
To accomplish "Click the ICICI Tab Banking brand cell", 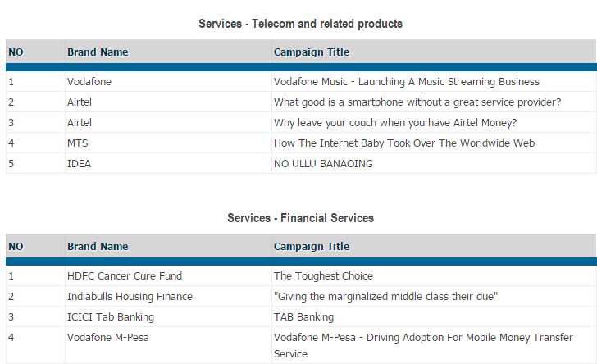I will click(111, 317).
